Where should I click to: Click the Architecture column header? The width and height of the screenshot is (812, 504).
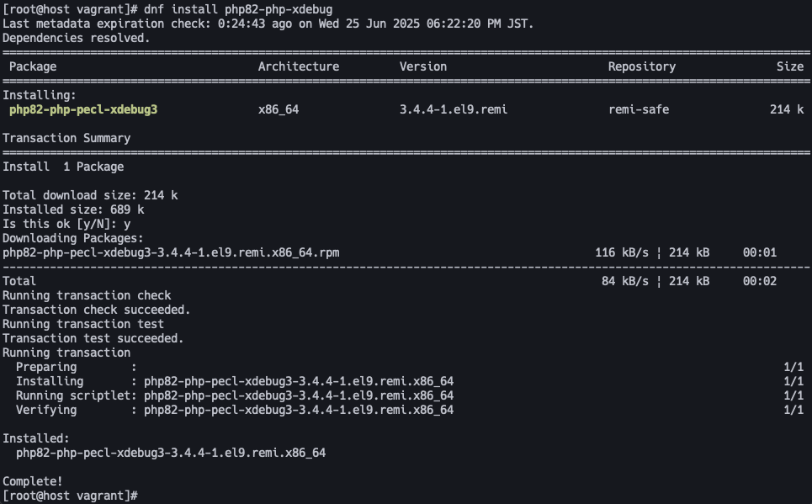(x=299, y=66)
